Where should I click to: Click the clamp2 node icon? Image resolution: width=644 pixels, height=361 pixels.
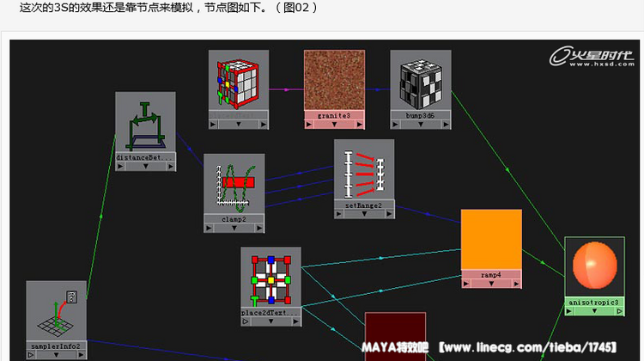234,184
